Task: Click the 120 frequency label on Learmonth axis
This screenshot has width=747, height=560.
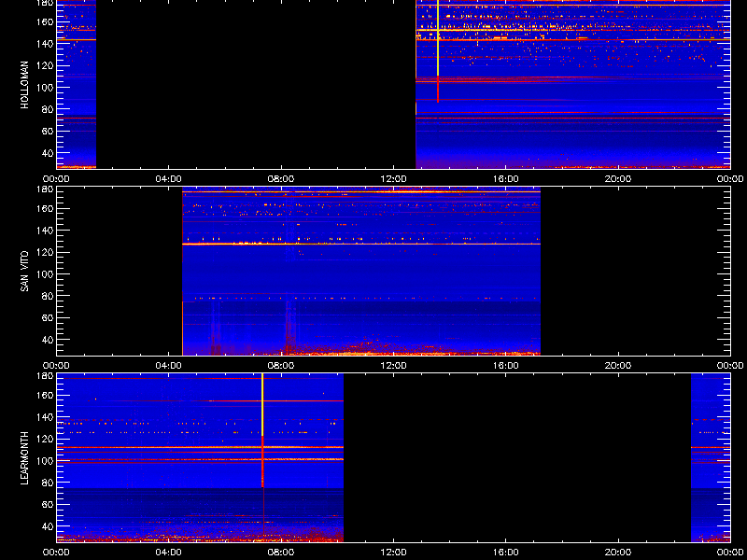Action: pyautogui.click(x=44, y=439)
